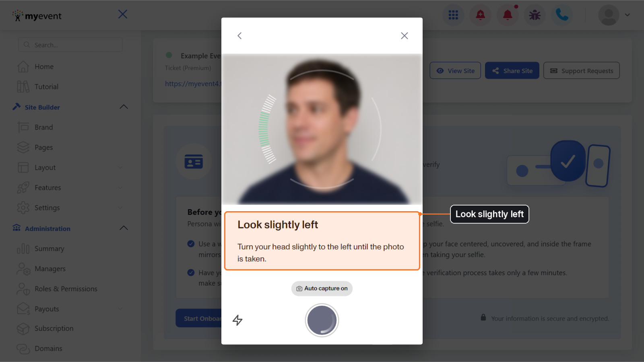Image resolution: width=644 pixels, height=362 pixels.
Task: Click the Subscription box icon
Action: [x=23, y=329]
